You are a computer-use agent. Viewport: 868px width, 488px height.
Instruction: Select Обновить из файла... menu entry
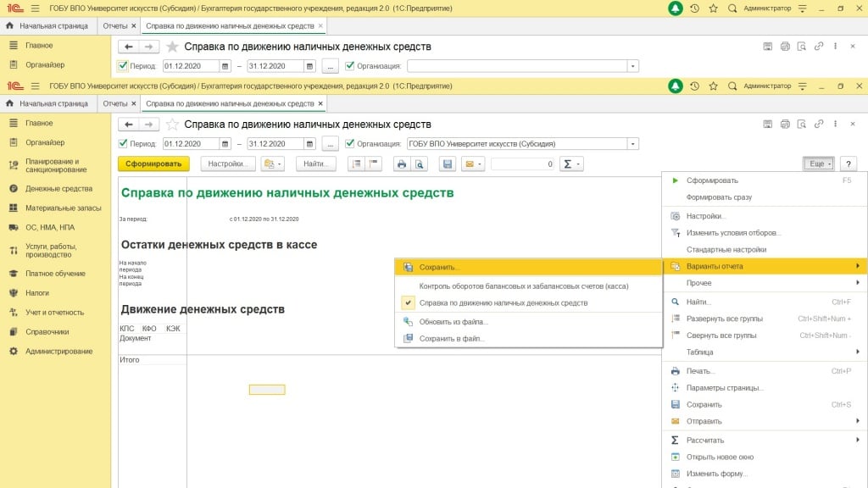453,322
